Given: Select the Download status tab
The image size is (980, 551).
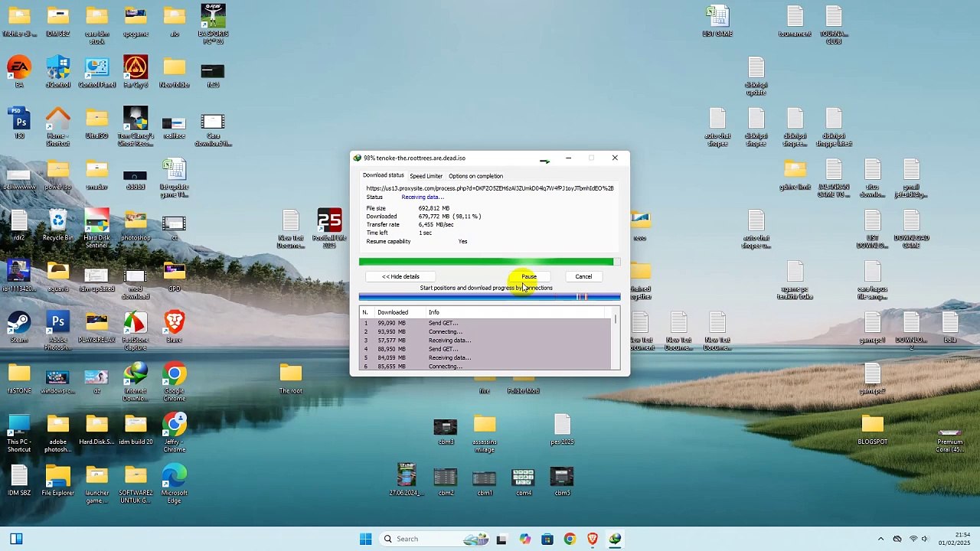Looking at the screenshot, I should click(383, 175).
